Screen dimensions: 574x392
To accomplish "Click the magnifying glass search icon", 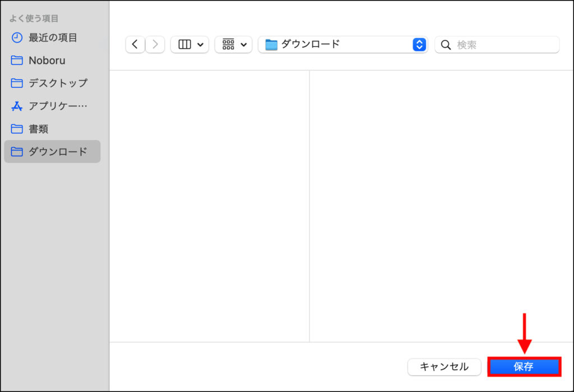I will [446, 45].
